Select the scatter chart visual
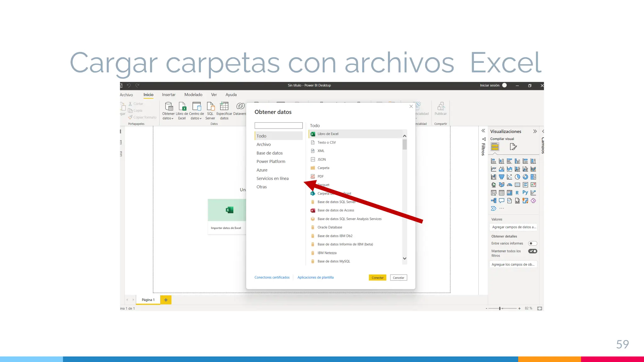644x362 pixels. pos(509,177)
